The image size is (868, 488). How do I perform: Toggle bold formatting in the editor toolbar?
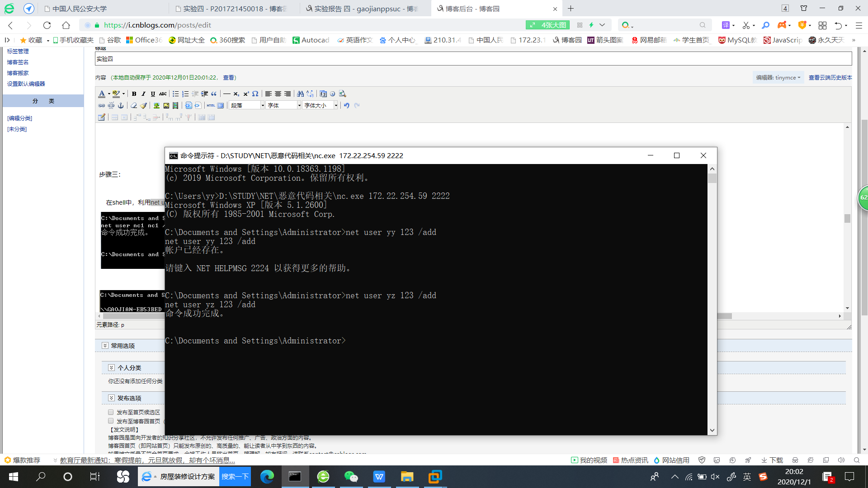tap(134, 94)
